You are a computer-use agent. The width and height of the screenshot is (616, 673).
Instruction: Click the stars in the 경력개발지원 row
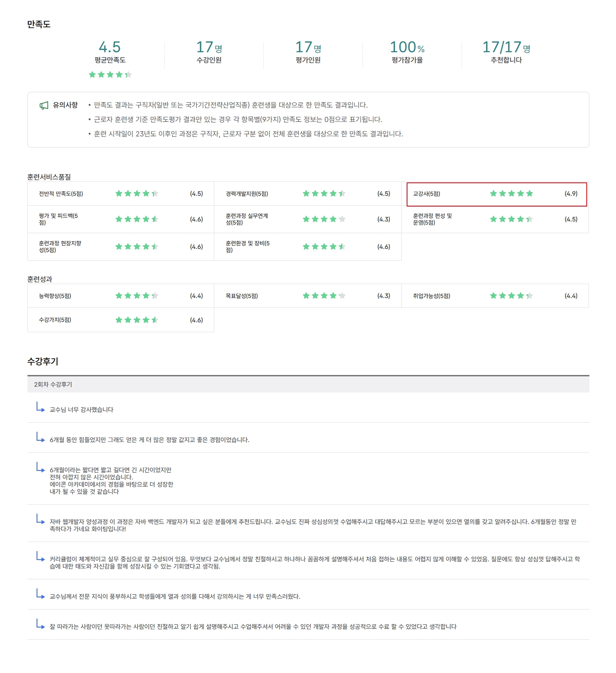pos(324,194)
